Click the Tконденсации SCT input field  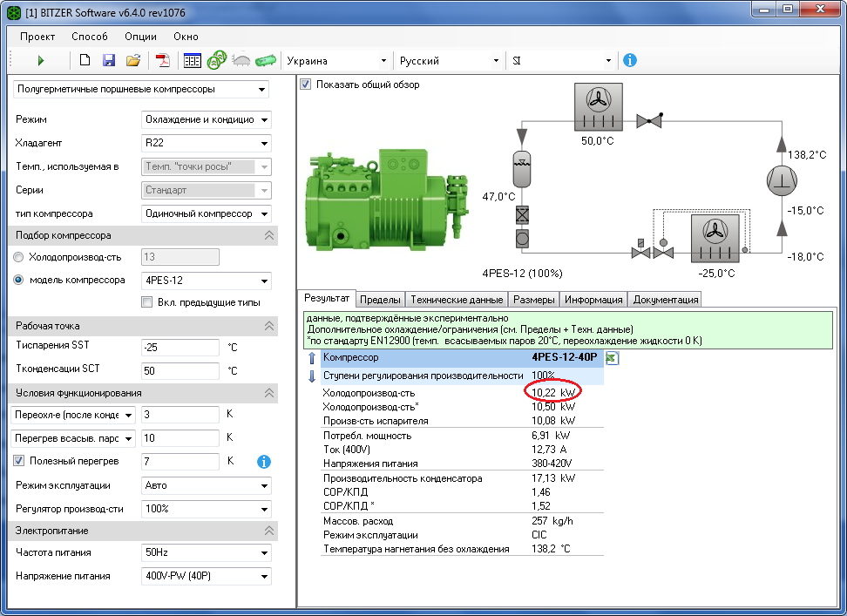(180, 371)
